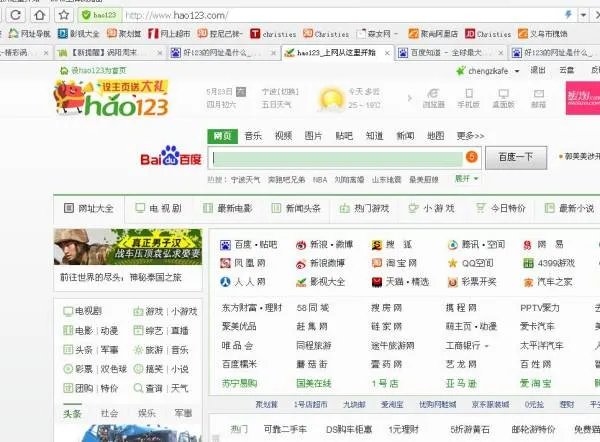This screenshot has width=600, height=442.
Task: Click the 宁波[切换] city switcher
Action: (280, 92)
